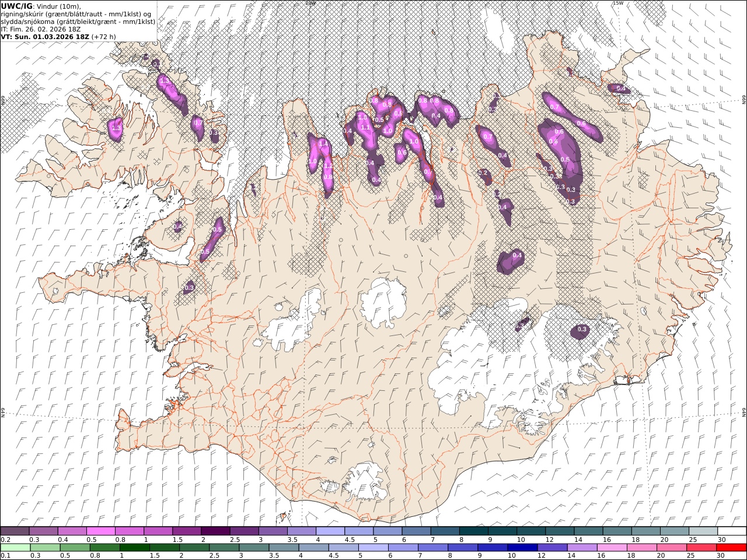Click the white upper swatch after 30

tap(731, 531)
